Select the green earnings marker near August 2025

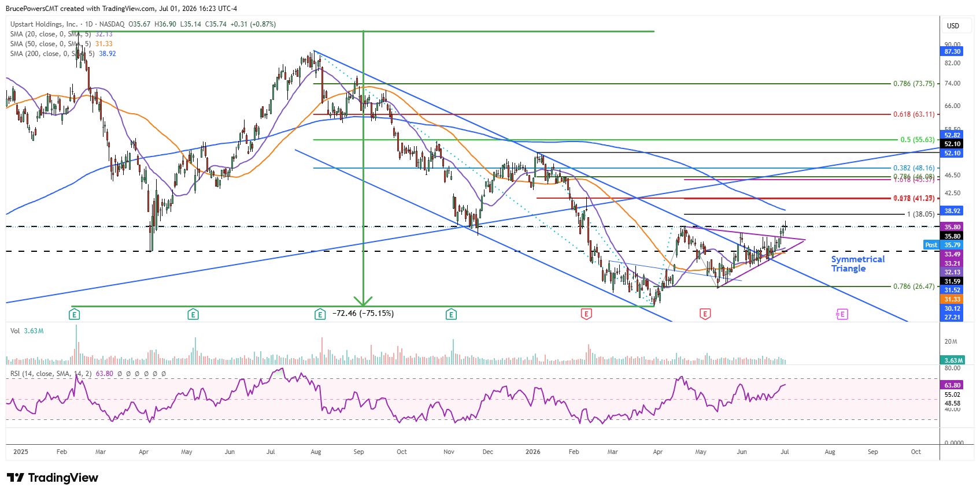(x=320, y=314)
